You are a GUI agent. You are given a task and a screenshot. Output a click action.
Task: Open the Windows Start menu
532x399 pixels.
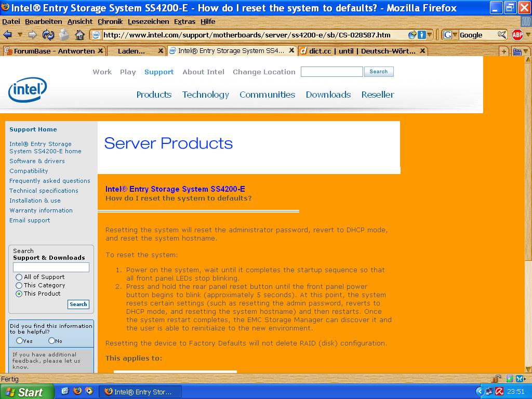(26, 392)
